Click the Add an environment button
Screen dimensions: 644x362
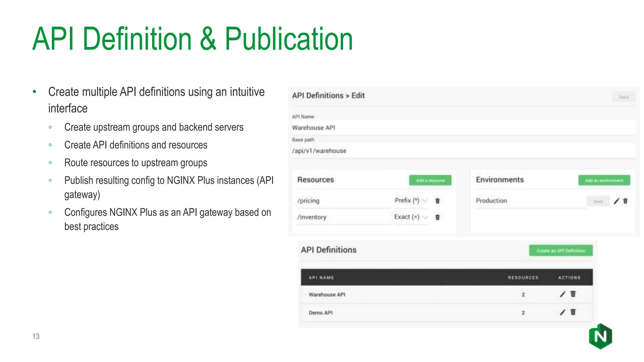point(604,180)
